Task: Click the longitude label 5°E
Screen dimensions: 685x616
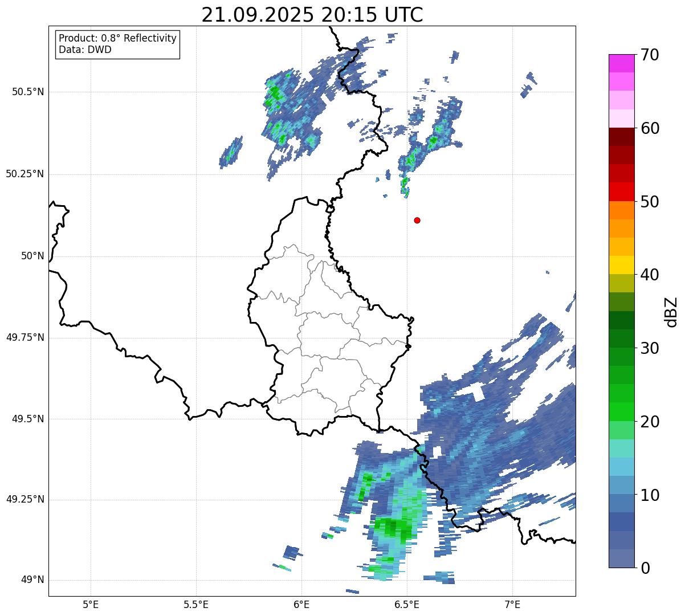Action: coord(91,605)
